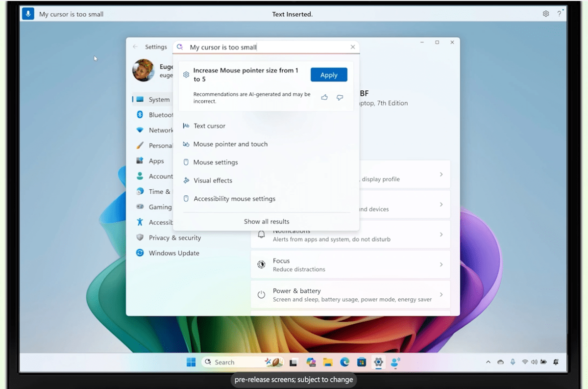The width and height of the screenshot is (588, 389).
Task: Open Windows Update in sidebar
Action: [173, 253]
